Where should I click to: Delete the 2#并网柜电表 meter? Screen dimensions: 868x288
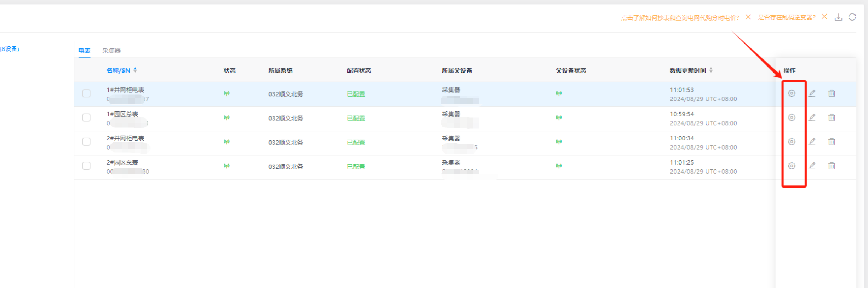click(832, 142)
